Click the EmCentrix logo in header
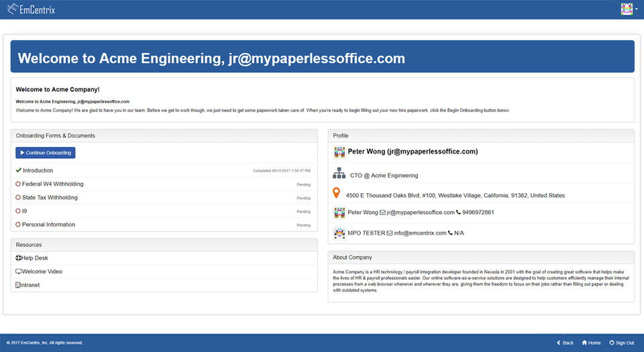Viewport: 644px width, 352px height. coord(32,9)
